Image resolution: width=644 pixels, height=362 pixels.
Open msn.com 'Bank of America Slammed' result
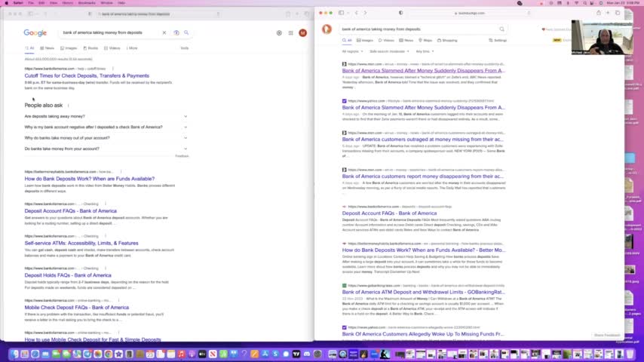pos(424,71)
